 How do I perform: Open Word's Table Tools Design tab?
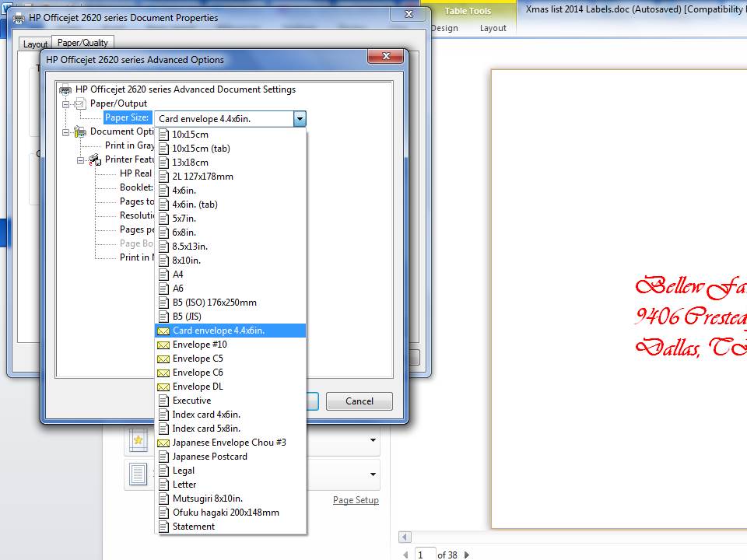(444, 28)
